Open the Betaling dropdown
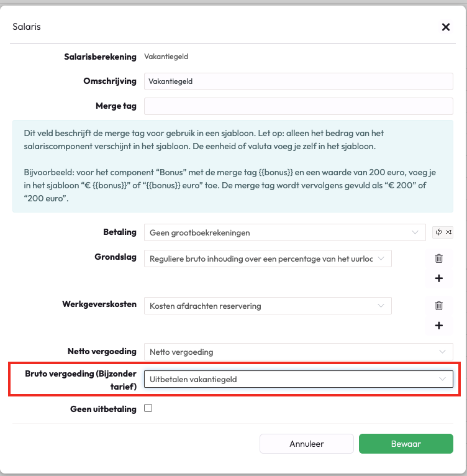The height and width of the screenshot is (476, 467). coord(284,232)
